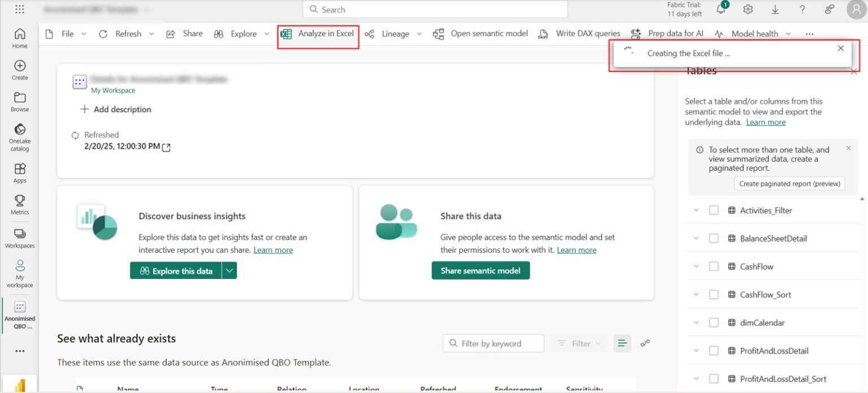Switch to the list view icon
Image resolution: width=868 pixels, height=393 pixels.
(x=622, y=343)
